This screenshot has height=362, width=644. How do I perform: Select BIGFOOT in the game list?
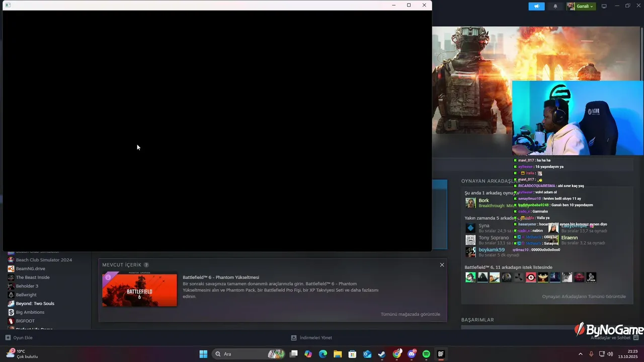pyautogui.click(x=25, y=321)
